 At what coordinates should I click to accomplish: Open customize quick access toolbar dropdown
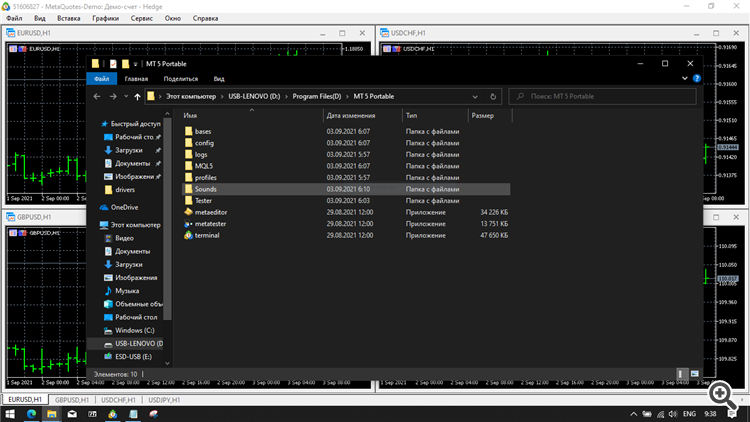[135, 64]
